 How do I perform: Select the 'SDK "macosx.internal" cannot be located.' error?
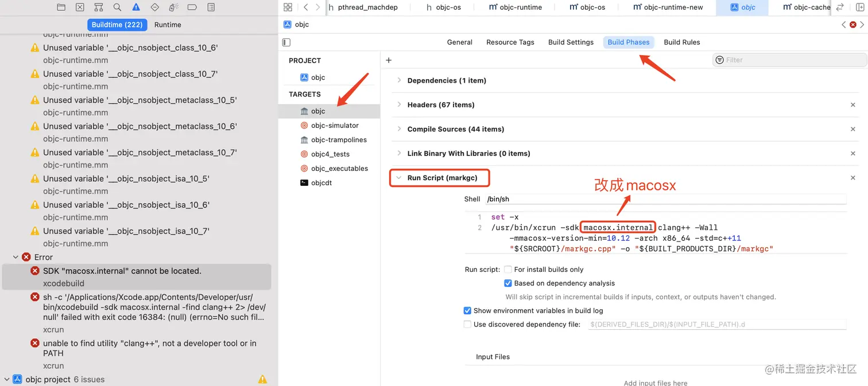coord(137,277)
